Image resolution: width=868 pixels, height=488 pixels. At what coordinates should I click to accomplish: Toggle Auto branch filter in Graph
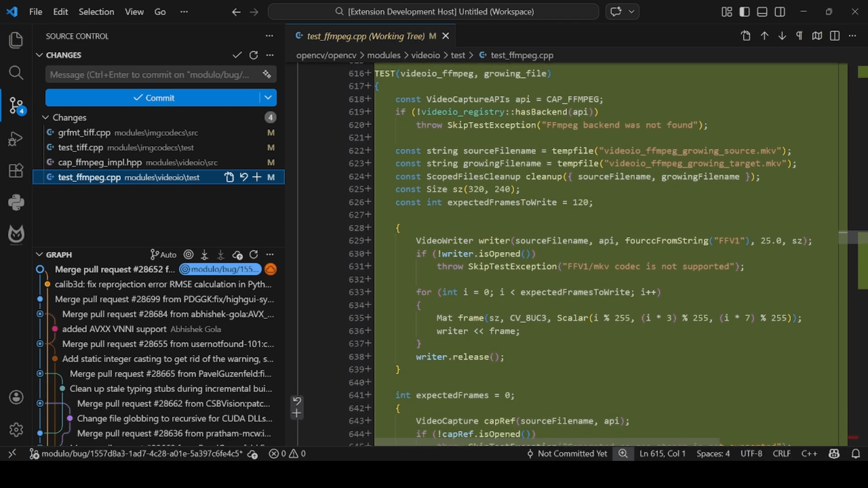[x=163, y=255]
